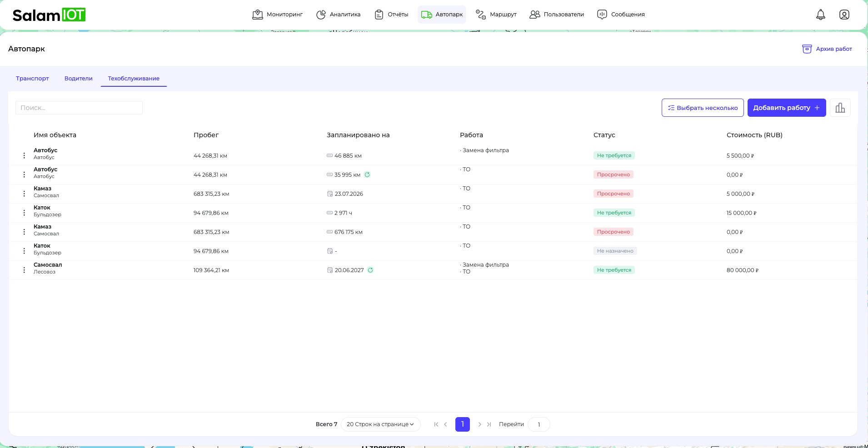The height and width of the screenshot is (448, 868).
Task: Click Не назначено status badge
Action: pyautogui.click(x=615, y=251)
